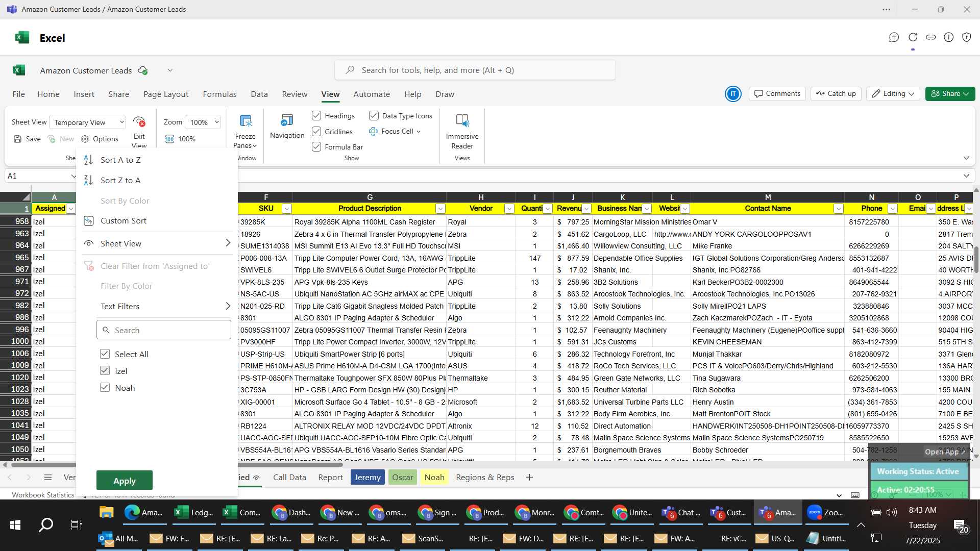Click the Catch up button
Screen dimensions: 980x551
tap(836, 94)
